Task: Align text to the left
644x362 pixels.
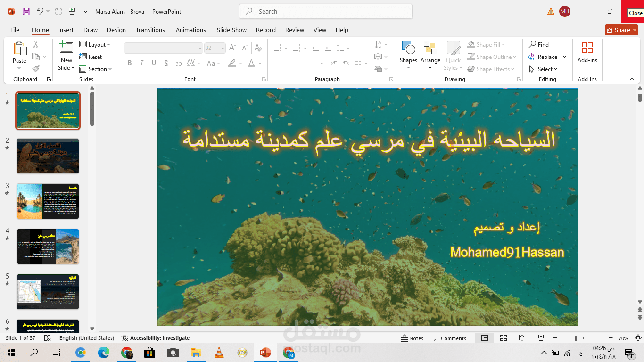Action: pos(277,63)
